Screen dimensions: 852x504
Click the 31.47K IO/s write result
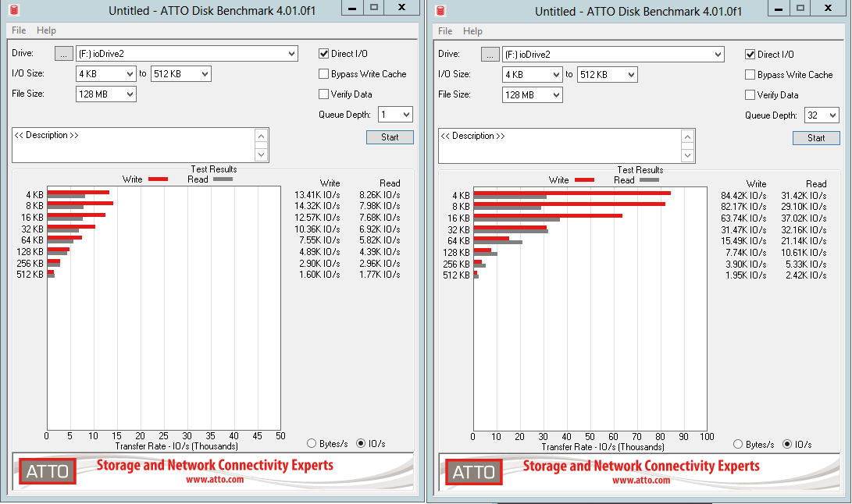pyautogui.click(x=744, y=230)
